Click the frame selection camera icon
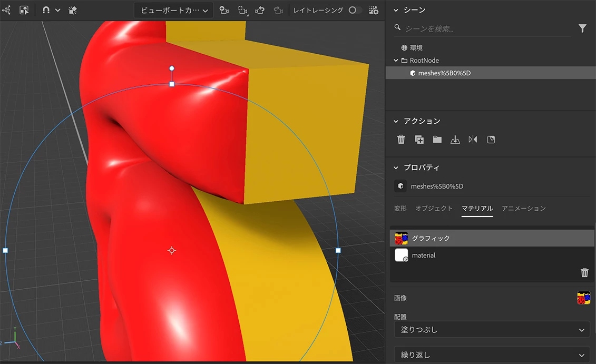Screen dimensions: 596x364 [x=242, y=10]
